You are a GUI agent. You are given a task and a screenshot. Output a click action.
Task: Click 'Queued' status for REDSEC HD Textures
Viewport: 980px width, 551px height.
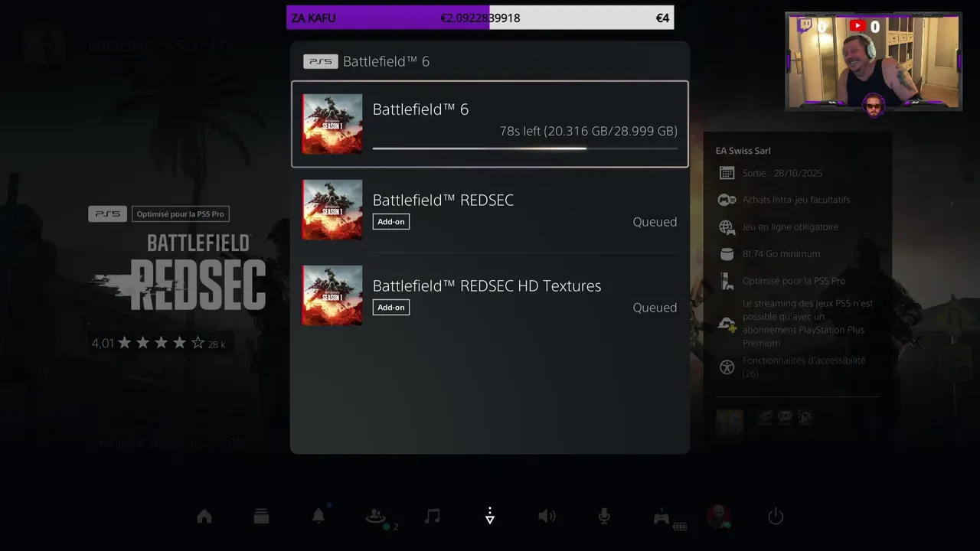pyautogui.click(x=655, y=308)
